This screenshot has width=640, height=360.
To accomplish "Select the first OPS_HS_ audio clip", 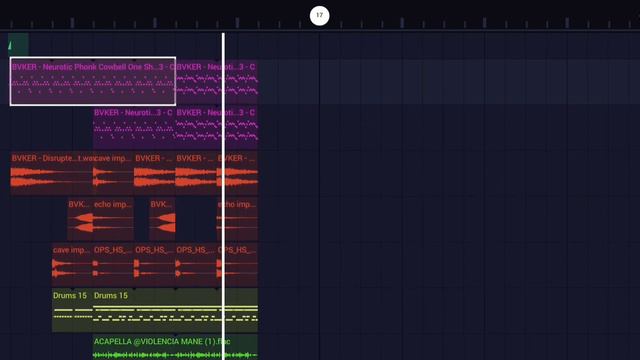I will click(113, 264).
